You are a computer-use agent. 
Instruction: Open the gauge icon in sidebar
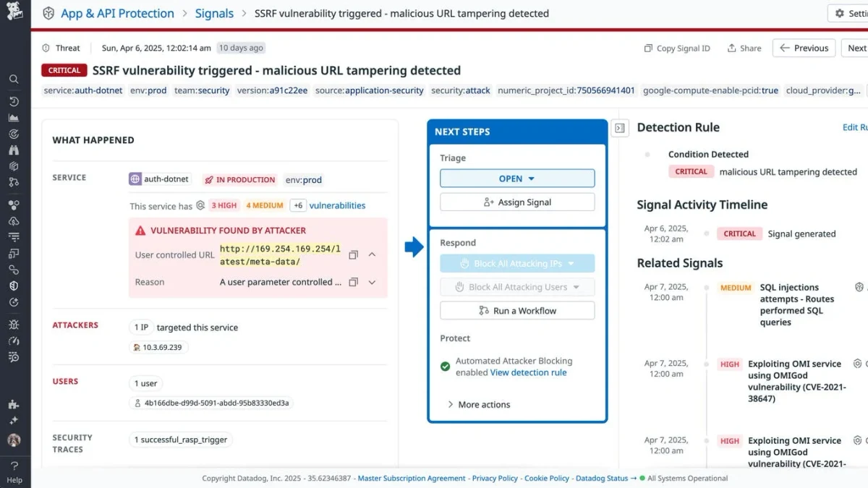(x=14, y=341)
